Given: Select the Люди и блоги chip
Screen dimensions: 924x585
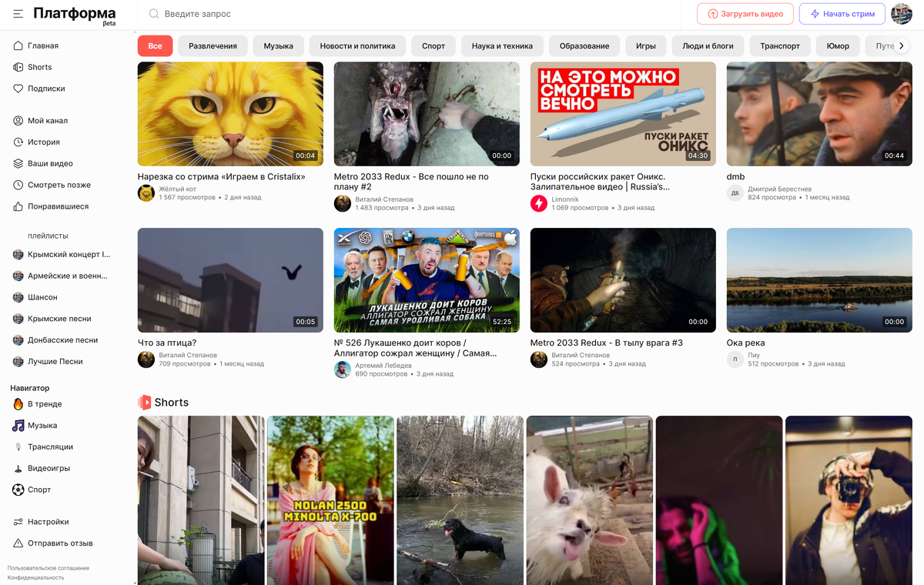Looking at the screenshot, I should coord(708,46).
